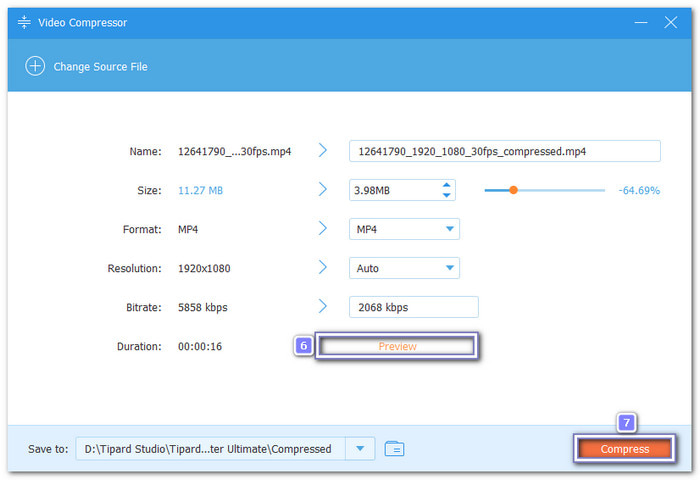Open the output folder icon

pos(394,448)
